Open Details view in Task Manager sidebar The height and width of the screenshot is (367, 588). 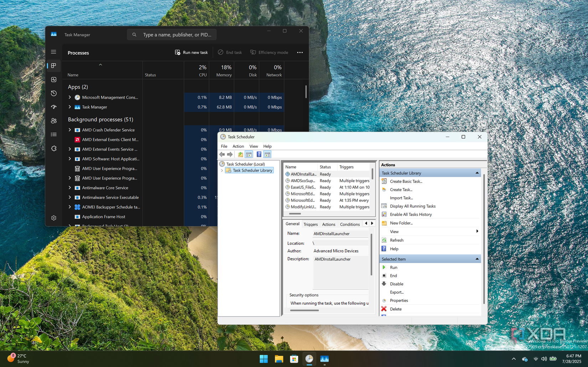[x=53, y=134]
